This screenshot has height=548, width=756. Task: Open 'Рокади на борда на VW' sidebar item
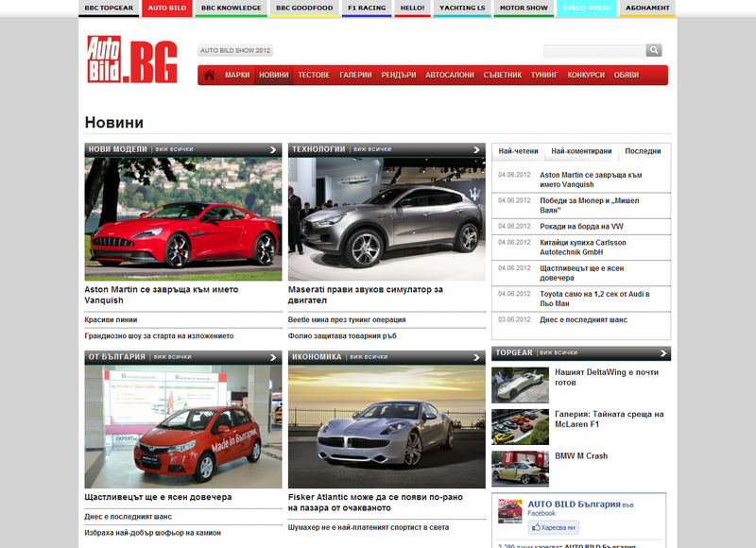[x=581, y=227]
